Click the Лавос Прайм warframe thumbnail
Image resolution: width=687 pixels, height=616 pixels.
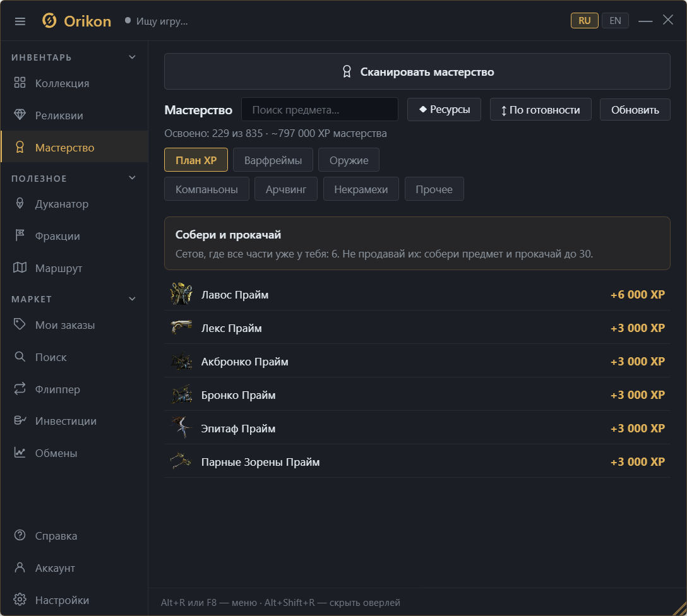(181, 293)
